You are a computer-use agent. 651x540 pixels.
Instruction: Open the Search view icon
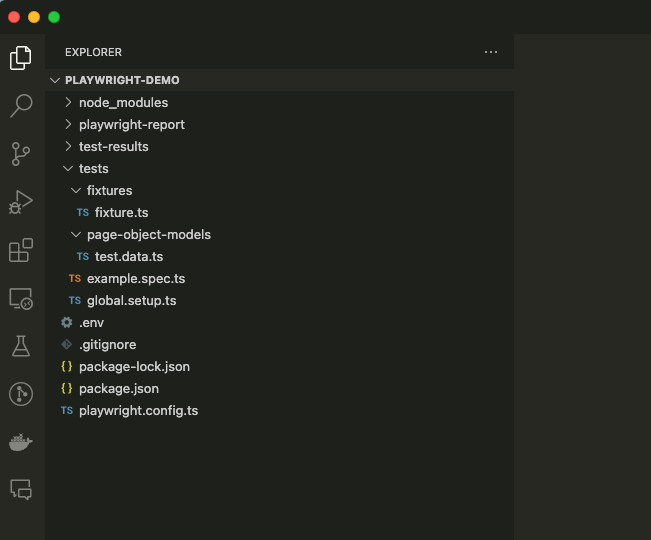pos(21,105)
